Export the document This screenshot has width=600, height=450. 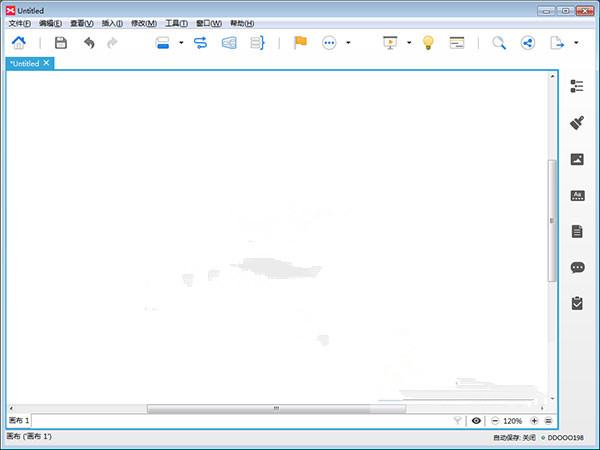click(x=557, y=42)
